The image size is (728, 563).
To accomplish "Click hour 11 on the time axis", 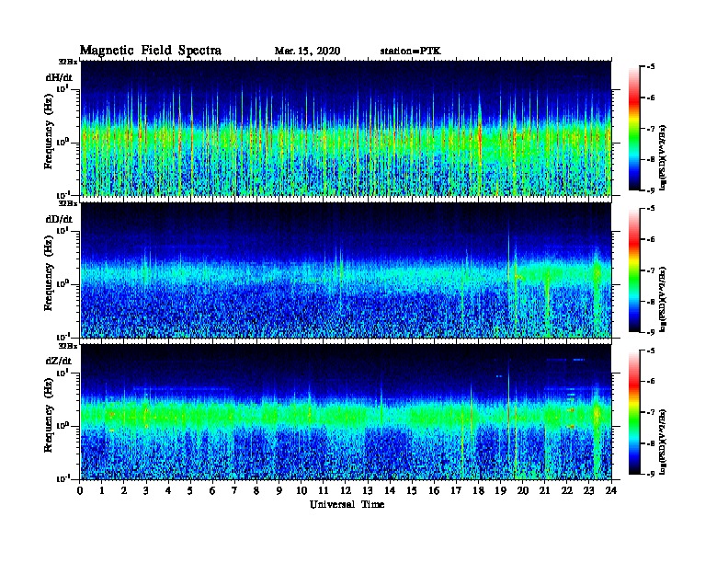I will [324, 490].
